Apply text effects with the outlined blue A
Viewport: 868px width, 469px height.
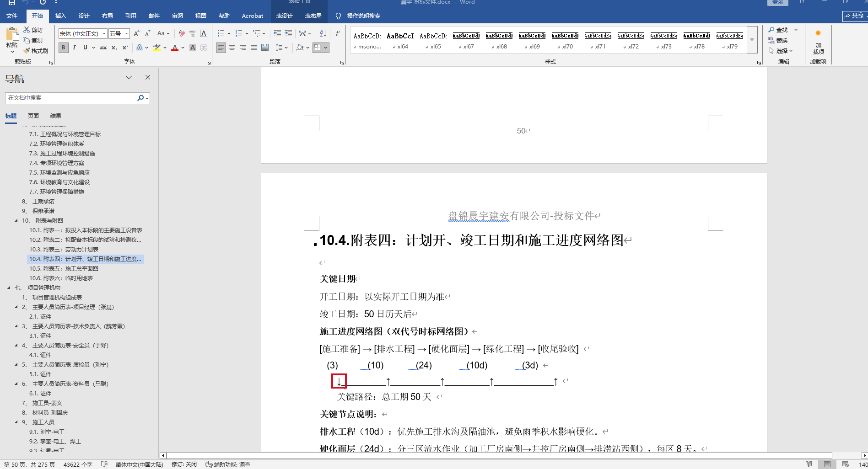click(140, 48)
